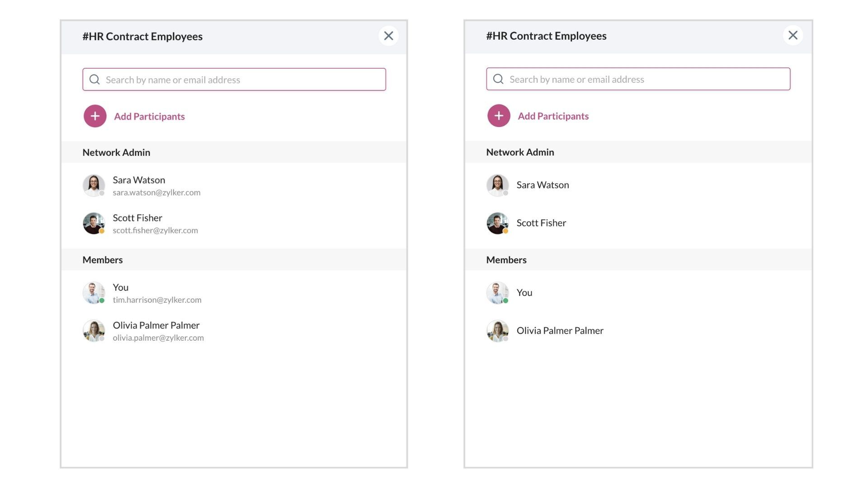Screen dimensions: 868x488
Task: Select Scott Fisher with email shown
Action: click(137, 218)
